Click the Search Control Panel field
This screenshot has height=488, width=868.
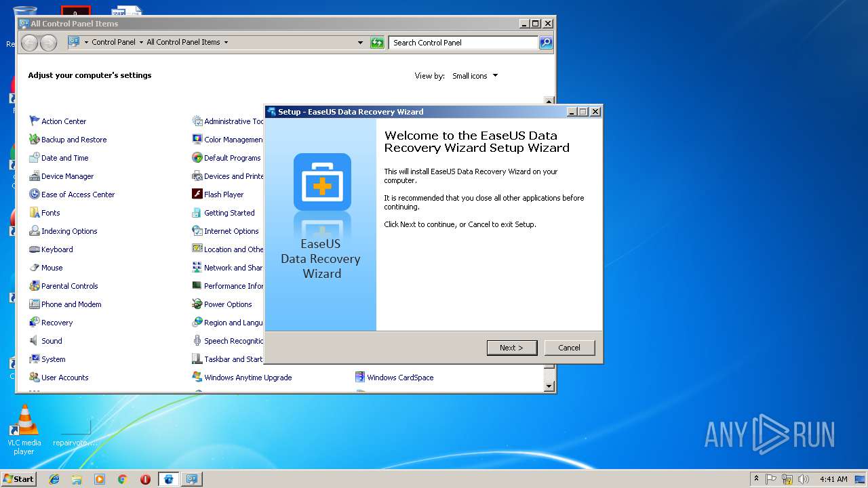tap(464, 43)
